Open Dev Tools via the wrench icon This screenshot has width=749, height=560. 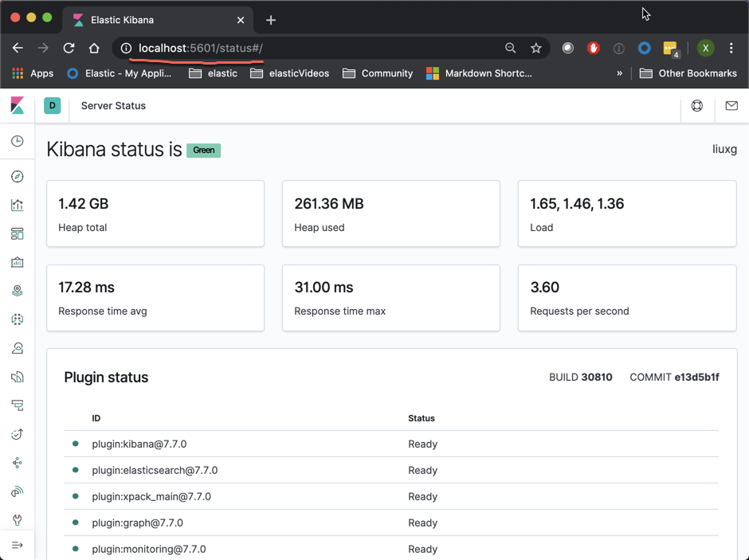(17, 519)
